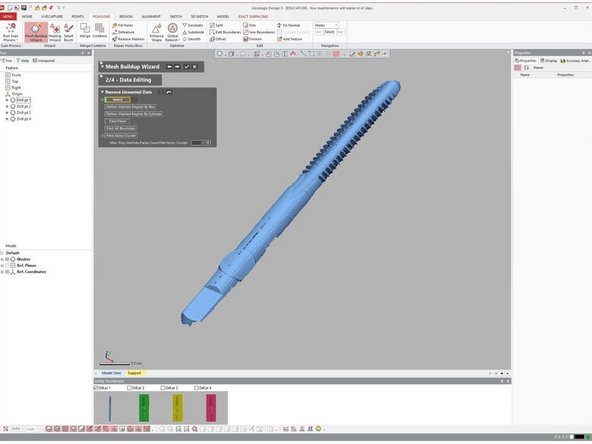
Task: Click the Find Noisy Cluster button
Action: click(x=121, y=136)
